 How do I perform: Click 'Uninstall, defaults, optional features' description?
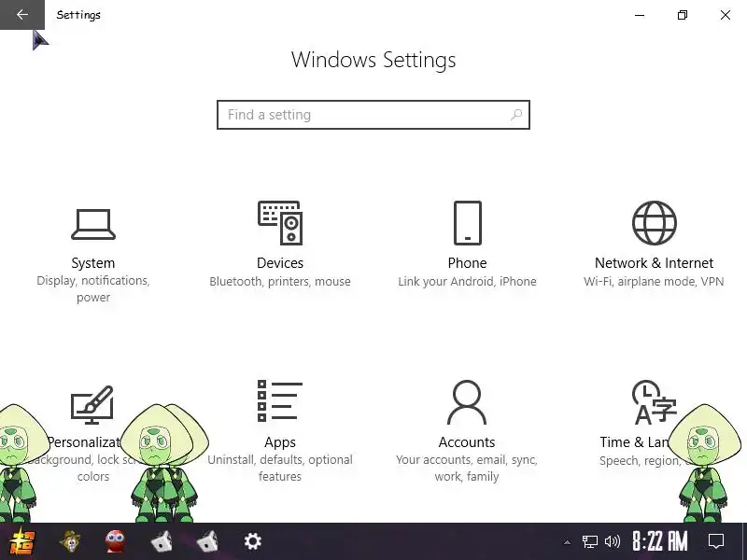click(280, 469)
